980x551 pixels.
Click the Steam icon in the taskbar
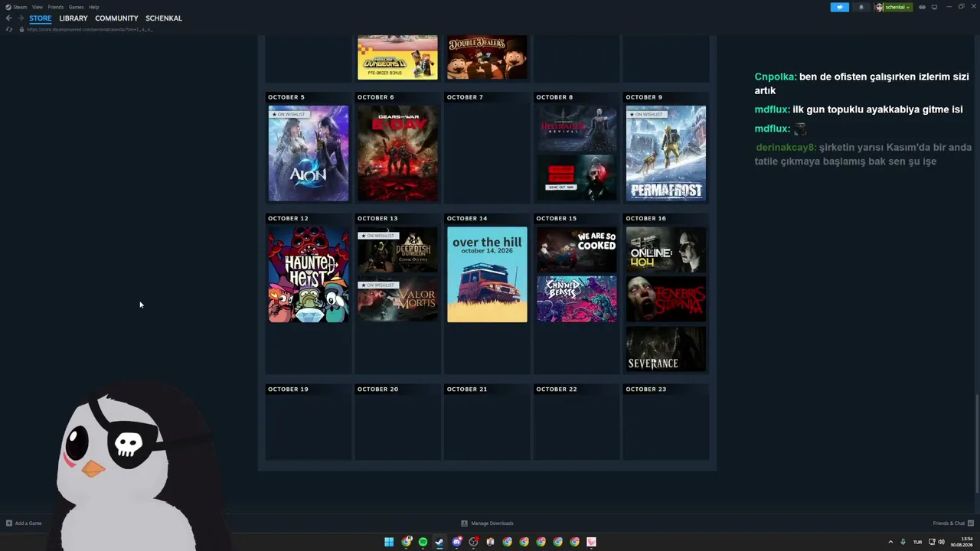pyautogui.click(x=439, y=542)
